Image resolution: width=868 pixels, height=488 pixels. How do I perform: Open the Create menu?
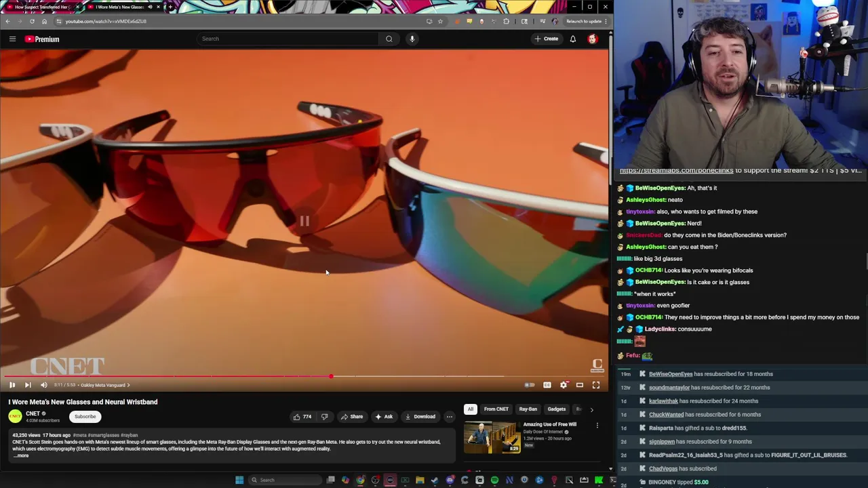(x=546, y=39)
